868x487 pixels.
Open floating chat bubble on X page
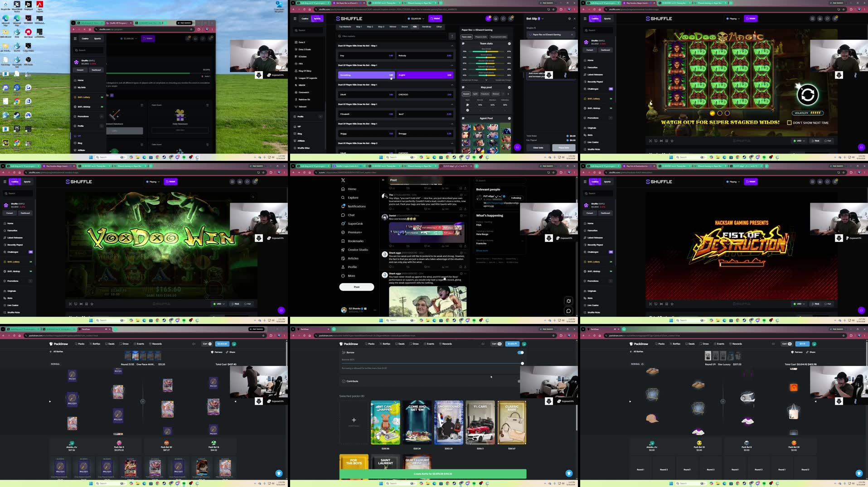click(x=568, y=311)
